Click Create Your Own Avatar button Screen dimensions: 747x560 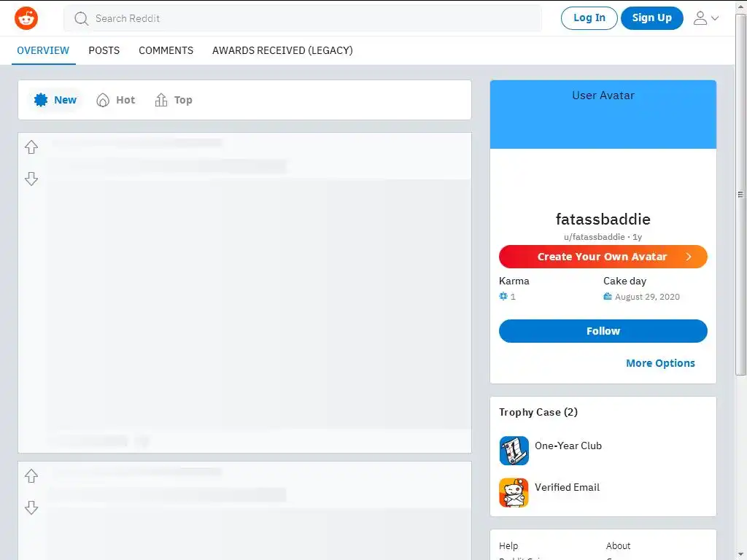[603, 257]
